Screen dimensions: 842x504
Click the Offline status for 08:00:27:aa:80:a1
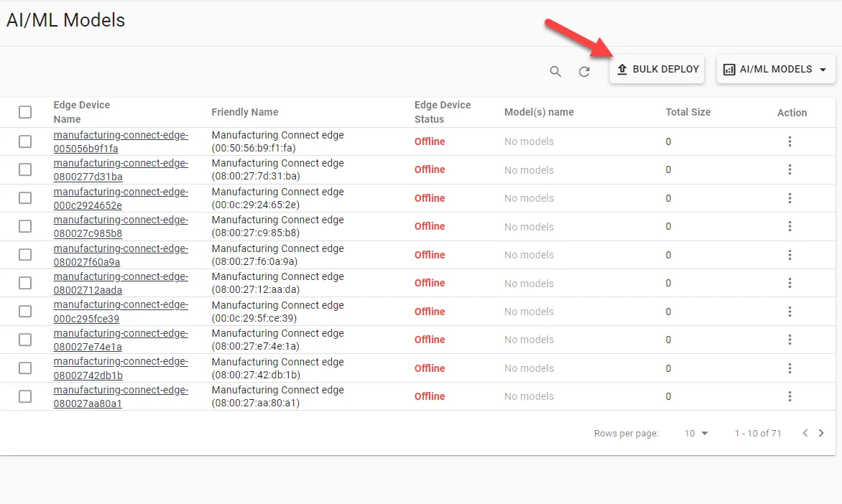(x=430, y=396)
